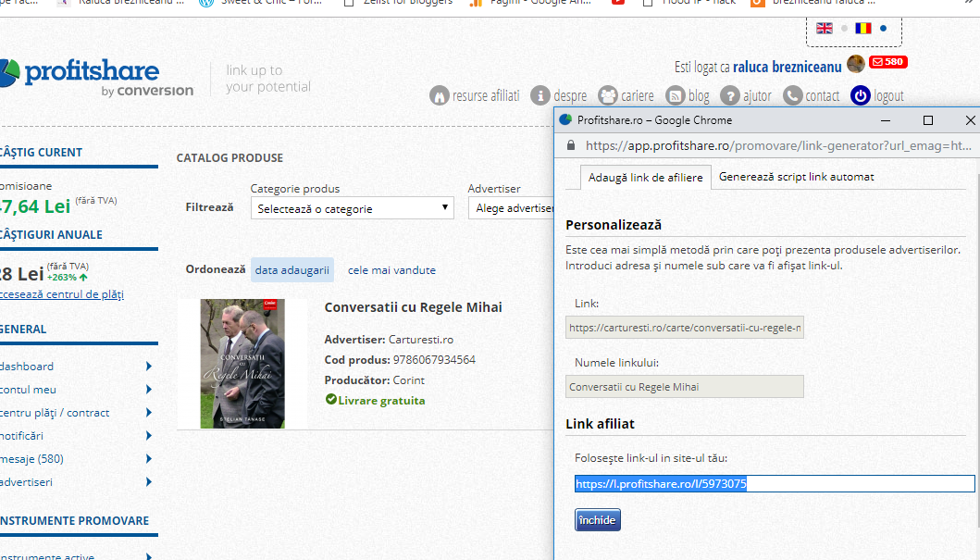Viewport: 980px width, 560px height.
Task: Select the 'Adaugă link de afiliere' tab
Action: pyautogui.click(x=645, y=178)
